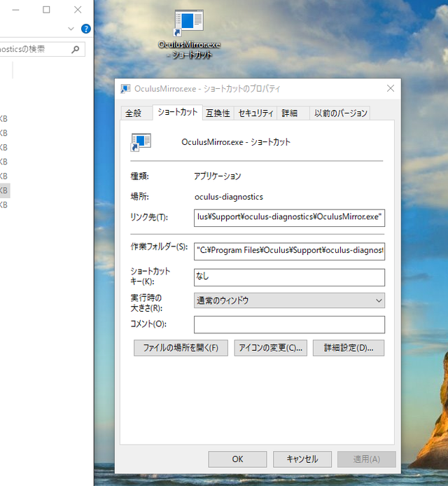
Task: Click the 作業フォルダー working folder field
Action: pyautogui.click(x=289, y=251)
